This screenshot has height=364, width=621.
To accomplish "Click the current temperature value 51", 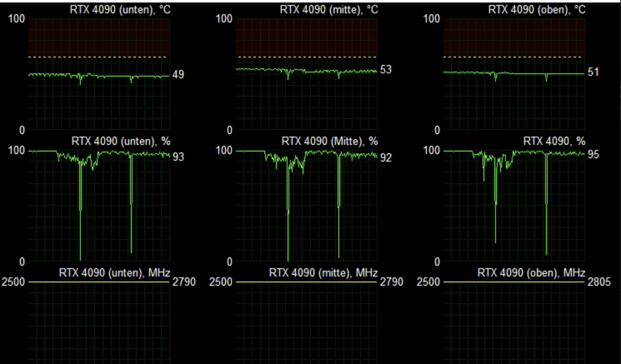I will tap(593, 72).
